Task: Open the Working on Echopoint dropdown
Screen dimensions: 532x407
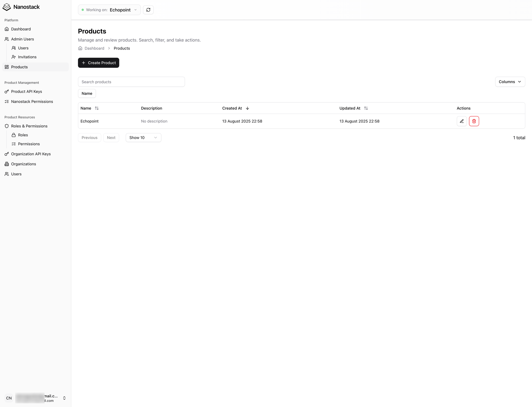Action: (x=109, y=10)
